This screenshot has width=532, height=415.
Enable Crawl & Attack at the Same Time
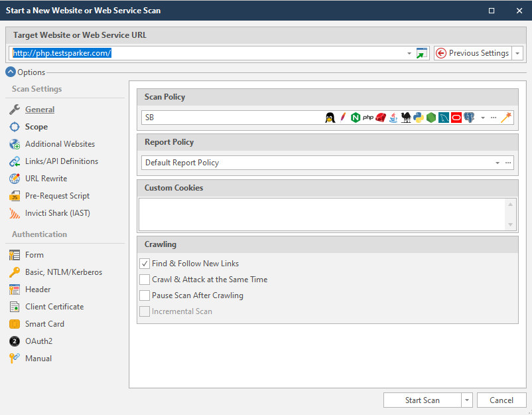(x=144, y=279)
